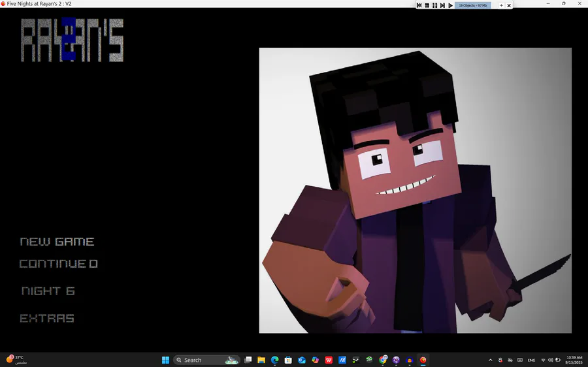The image size is (588, 367).
Task: Open Microsoft Store from taskbar
Action: pyautogui.click(x=288, y=360)
